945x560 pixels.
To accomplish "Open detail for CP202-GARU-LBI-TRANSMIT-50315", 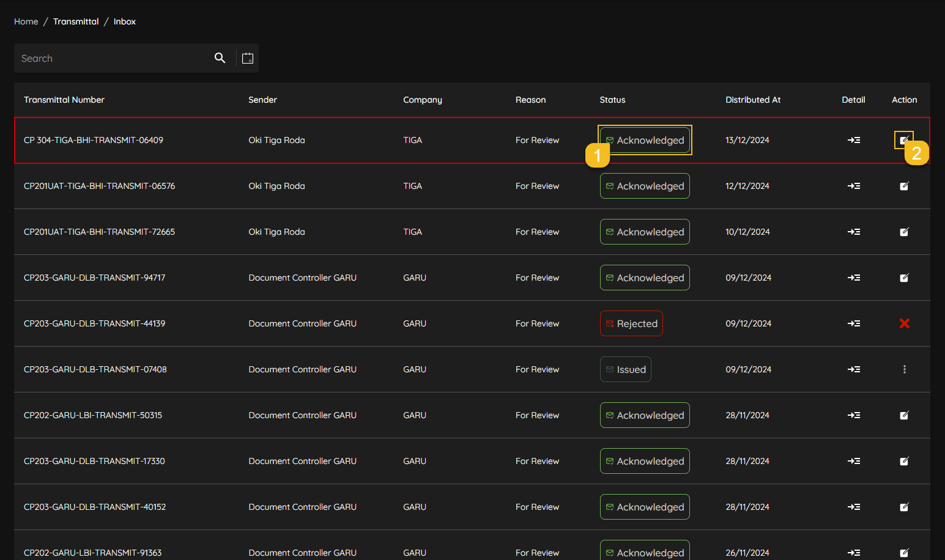I will click(x=854, y=415).
